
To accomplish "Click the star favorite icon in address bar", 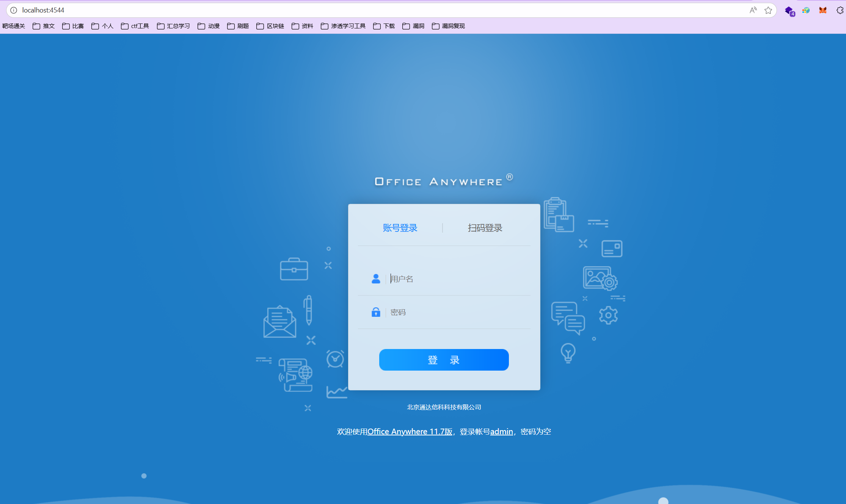I will point(768,10).
